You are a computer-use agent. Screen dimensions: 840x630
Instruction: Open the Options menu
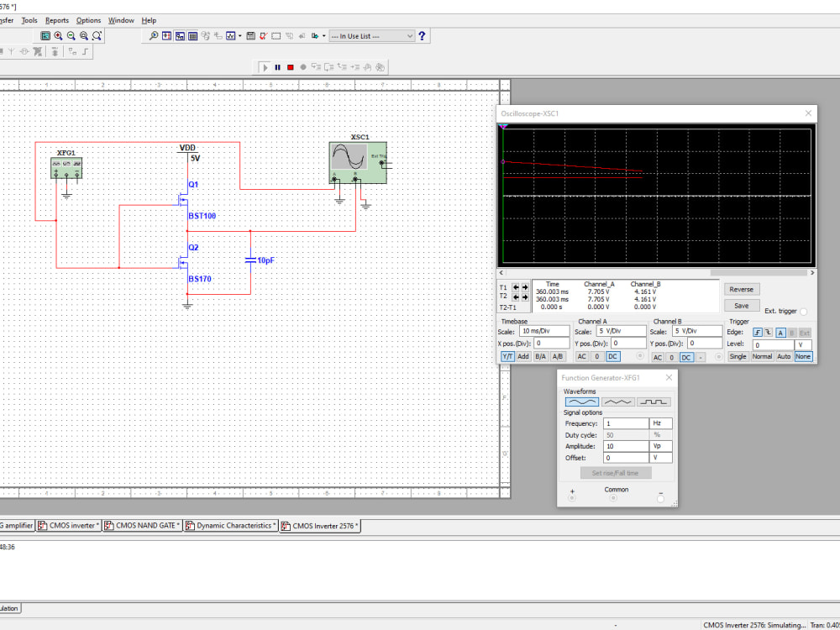click(88, 19)
